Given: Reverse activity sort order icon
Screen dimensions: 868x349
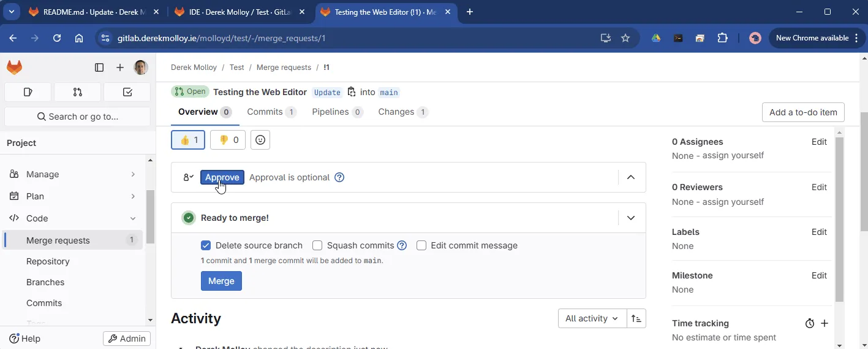Looking at the screenshot, I should tap(636, 318).
